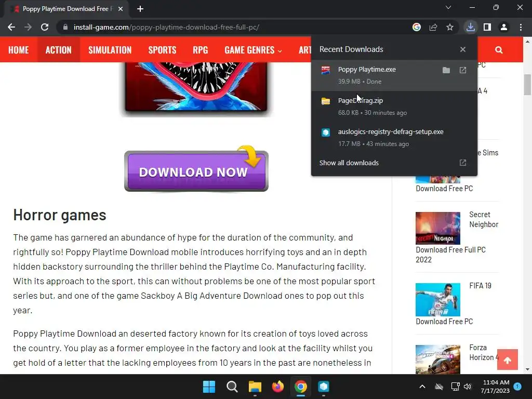Open PageDefrag.zip download entry
The image size is (532, 399).
pyautogui.click(x=394, y=107)
